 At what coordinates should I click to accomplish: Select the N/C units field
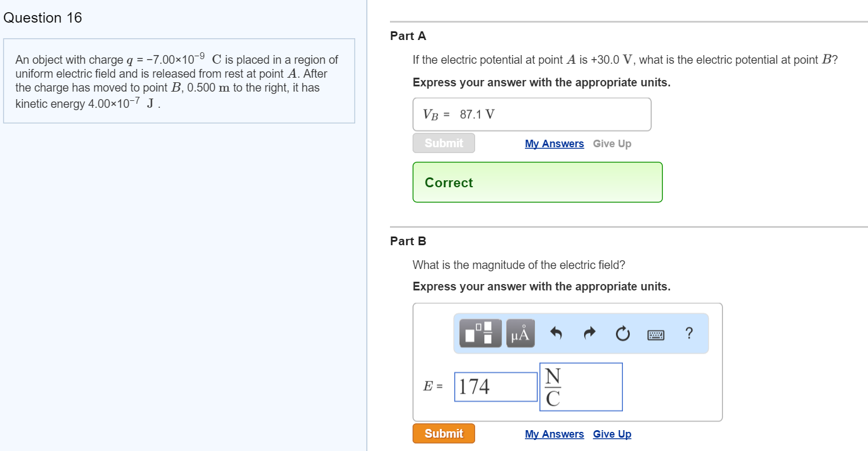point(581,386)
